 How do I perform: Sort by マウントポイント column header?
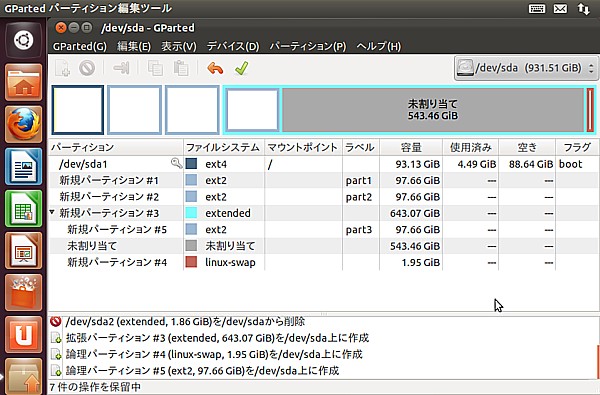coord(303,147)
